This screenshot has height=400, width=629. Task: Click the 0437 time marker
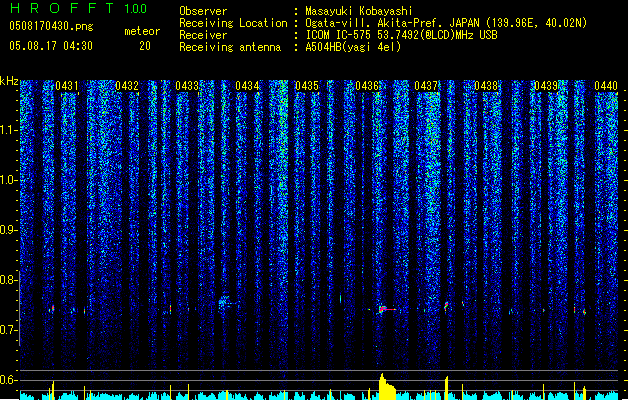(x=426, y=86)
